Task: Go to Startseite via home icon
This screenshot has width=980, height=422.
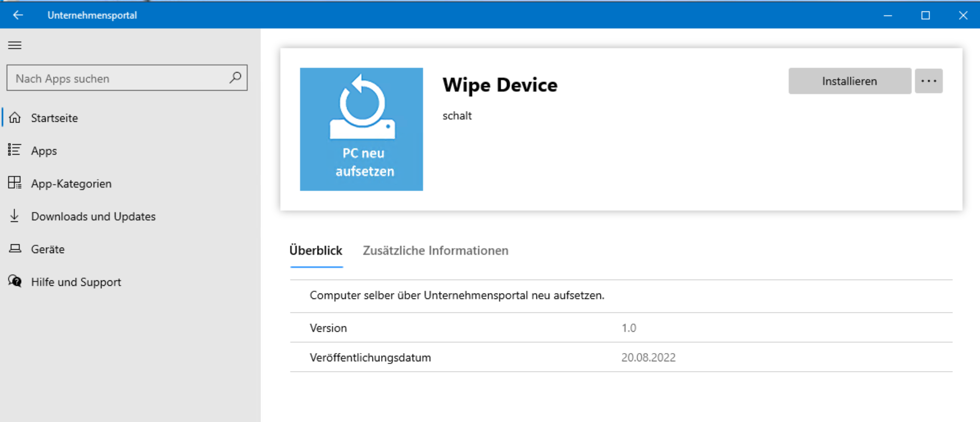Action: 15,118
